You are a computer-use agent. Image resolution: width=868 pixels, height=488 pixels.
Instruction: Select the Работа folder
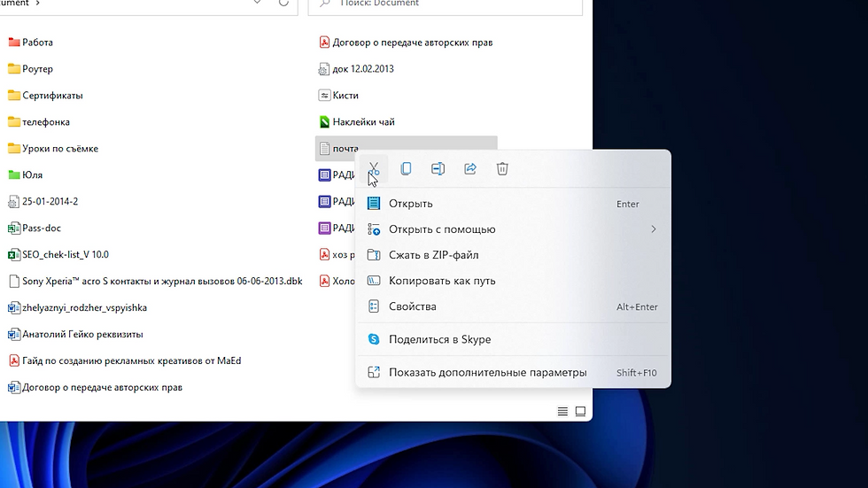click(30, 42)
